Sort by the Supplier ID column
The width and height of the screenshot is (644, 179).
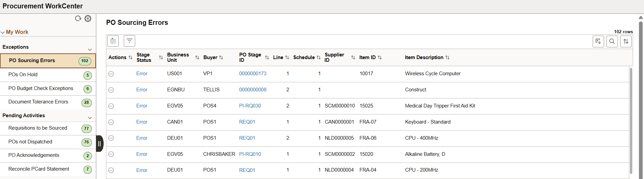(x=353, y=57)
